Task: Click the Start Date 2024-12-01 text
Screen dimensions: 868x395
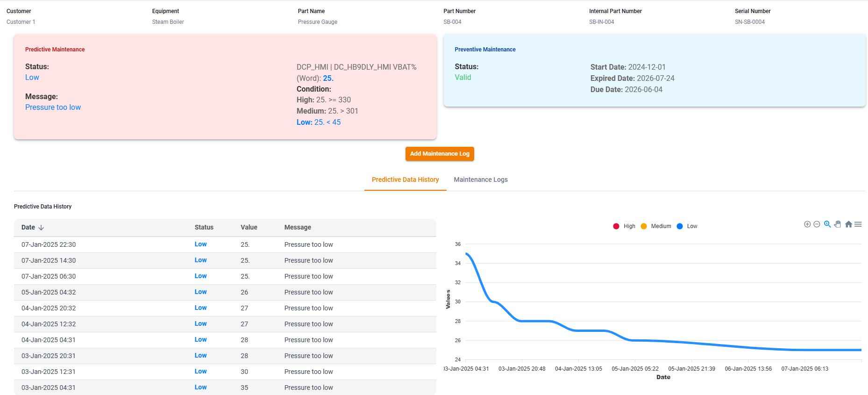Action: click(x=628, y=67)
